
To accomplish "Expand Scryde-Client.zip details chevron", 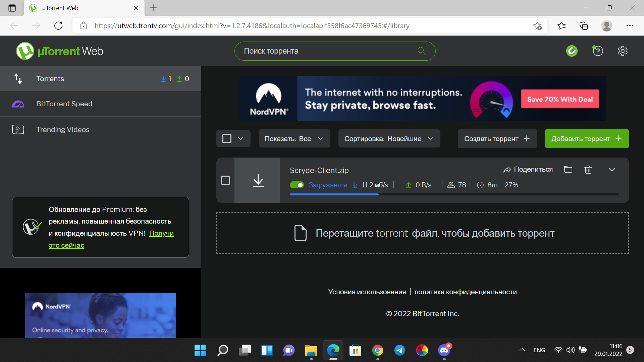I will (x=612, y=170).
